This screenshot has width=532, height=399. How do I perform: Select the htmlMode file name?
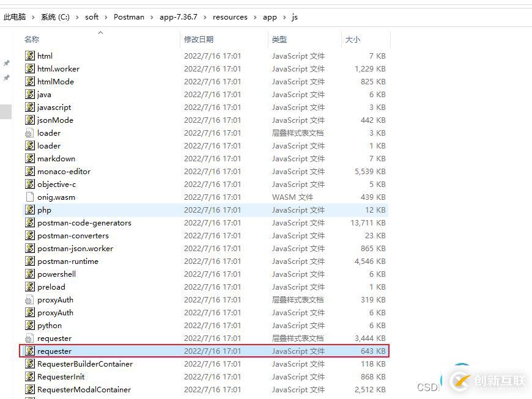(x=56, y=82)
